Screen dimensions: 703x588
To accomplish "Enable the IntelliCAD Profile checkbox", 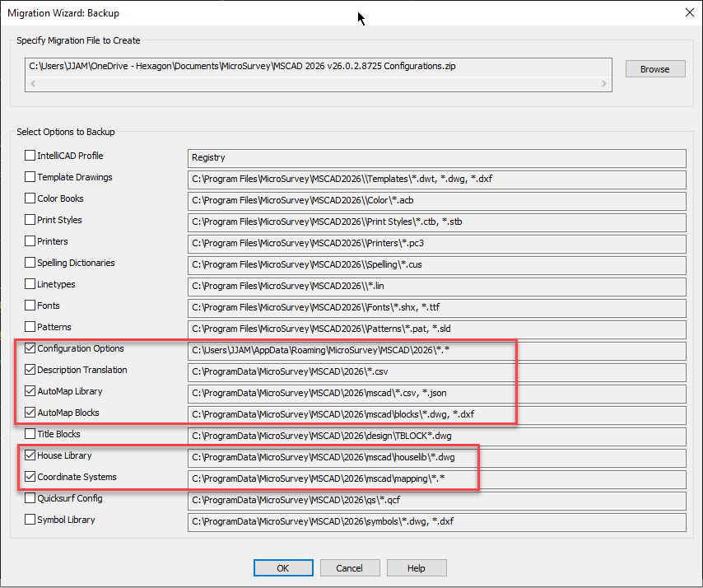I will pyautogui.click(x=30, y=156).
